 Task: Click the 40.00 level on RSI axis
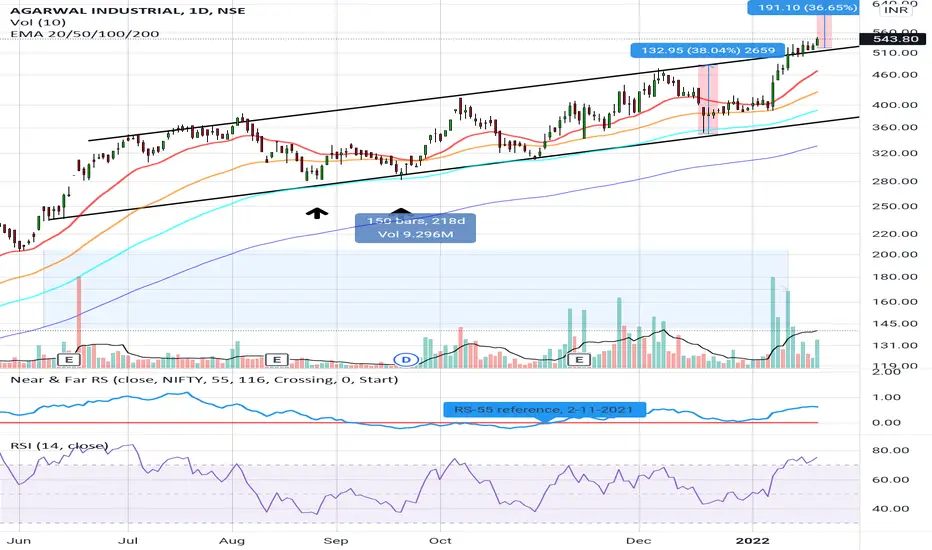pos(891,509)
